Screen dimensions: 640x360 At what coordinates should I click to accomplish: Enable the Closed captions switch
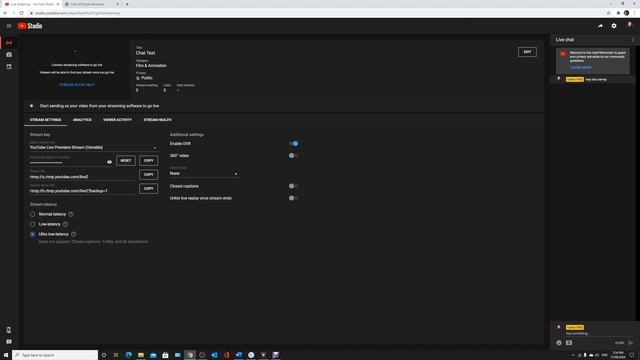293,186
